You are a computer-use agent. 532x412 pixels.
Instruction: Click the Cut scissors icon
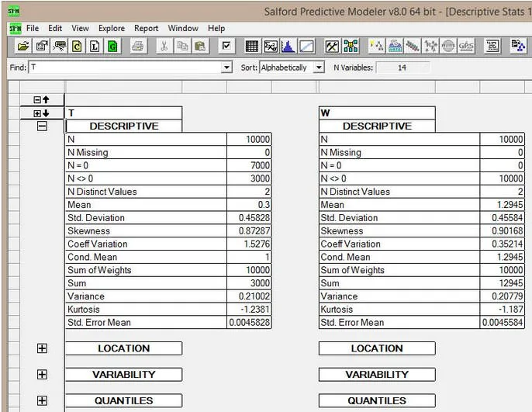164,46
